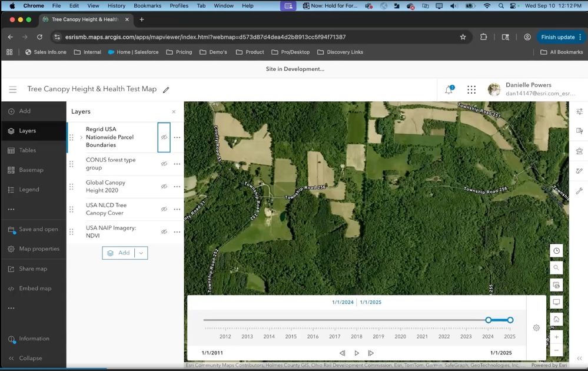This screenshot has height=371, width=588.
Task: Open options menu for USA NAIP Imagery layer
Action: point(177,232)
